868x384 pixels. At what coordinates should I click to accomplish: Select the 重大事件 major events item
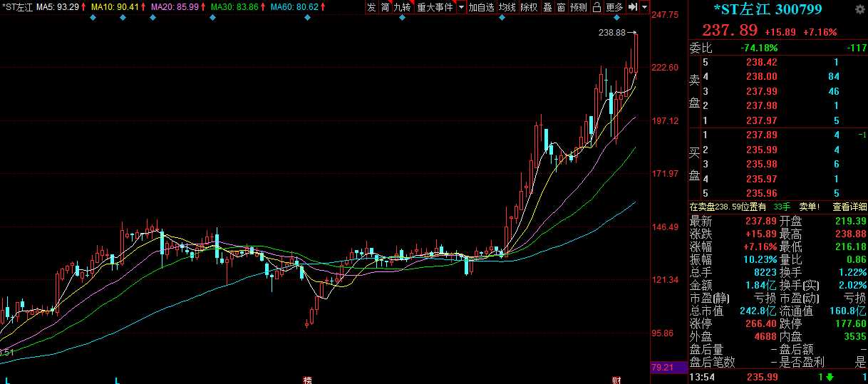pyautogui.click(x=435, y=7)
